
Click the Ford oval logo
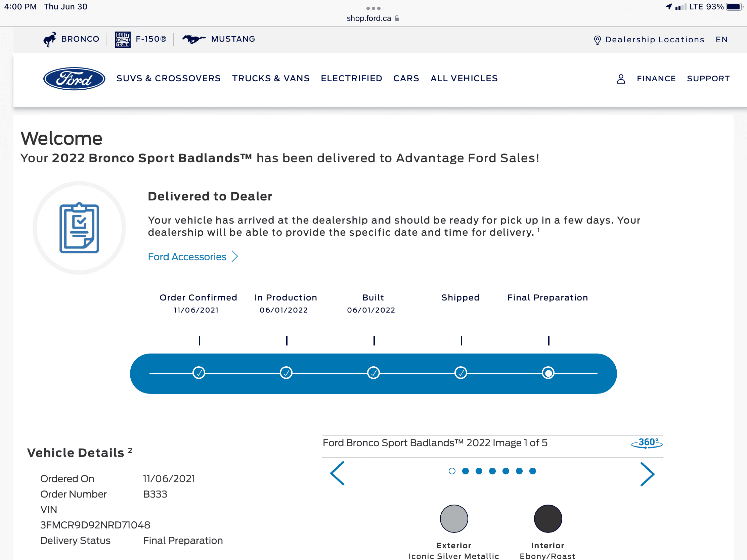pyautogui.click(x=74, y=79)
